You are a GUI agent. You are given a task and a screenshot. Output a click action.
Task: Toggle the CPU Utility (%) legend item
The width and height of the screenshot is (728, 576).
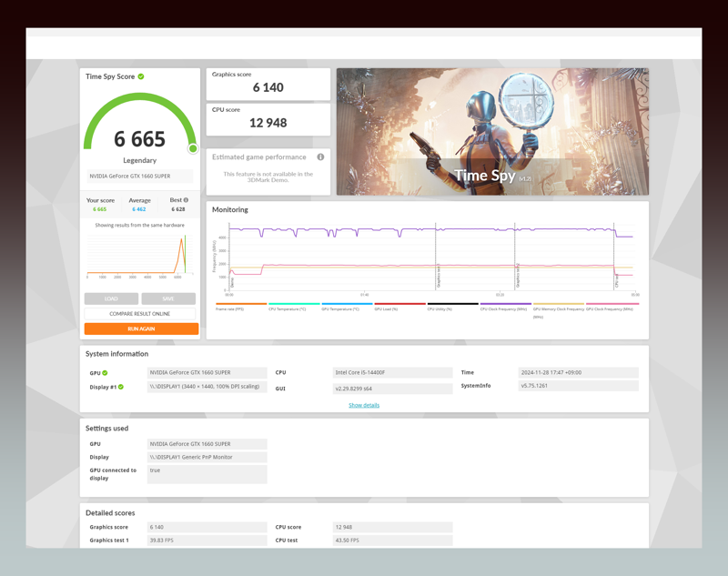[x=452, y=307]
